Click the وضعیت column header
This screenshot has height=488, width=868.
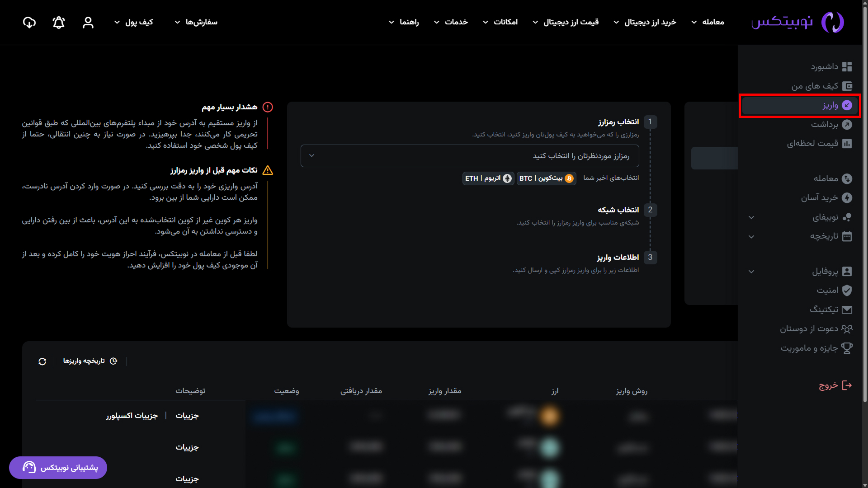pyautogui.click(x=287, y=391)
